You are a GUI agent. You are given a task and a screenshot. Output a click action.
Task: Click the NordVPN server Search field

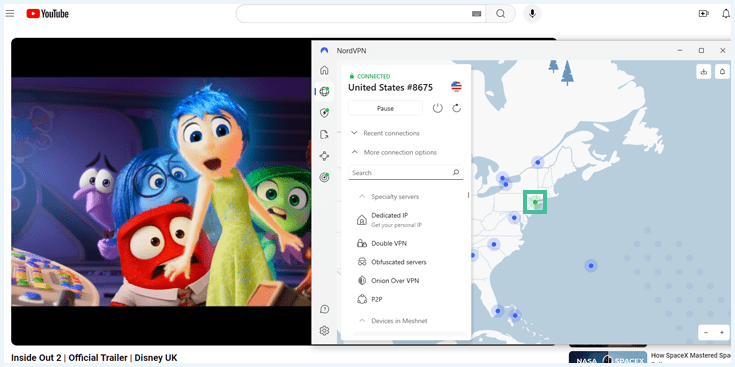[406, 173]
